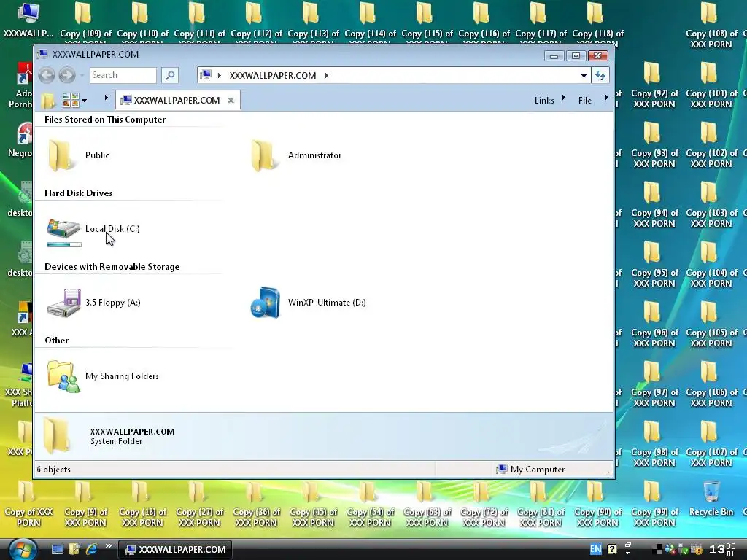Select the 3.5 Floppy (A:) drive
747x560 pixels.
94,303
